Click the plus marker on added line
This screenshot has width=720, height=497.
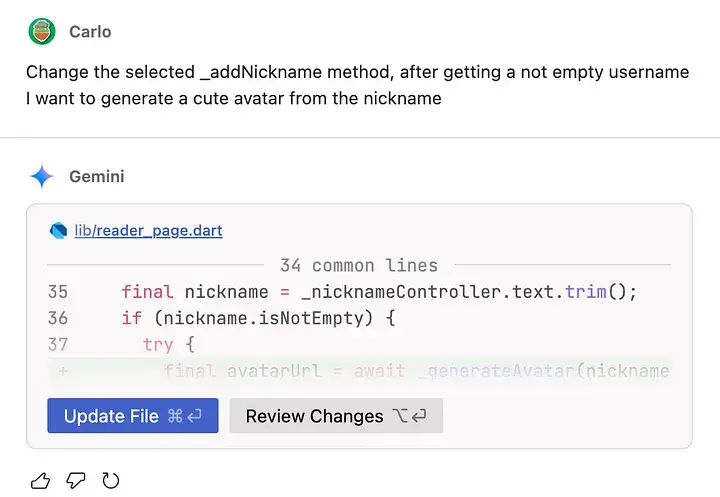pyautogui.click(x=63, y=371)
